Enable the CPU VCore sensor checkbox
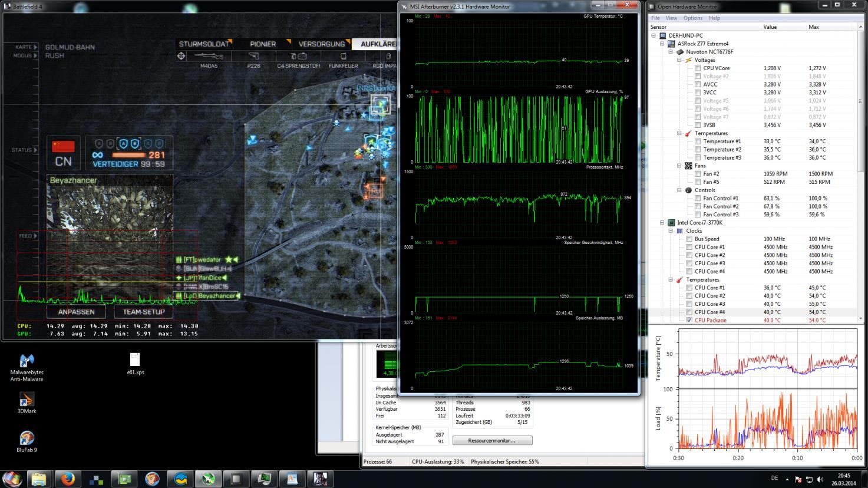868x488 pixels. click(698, 68)
